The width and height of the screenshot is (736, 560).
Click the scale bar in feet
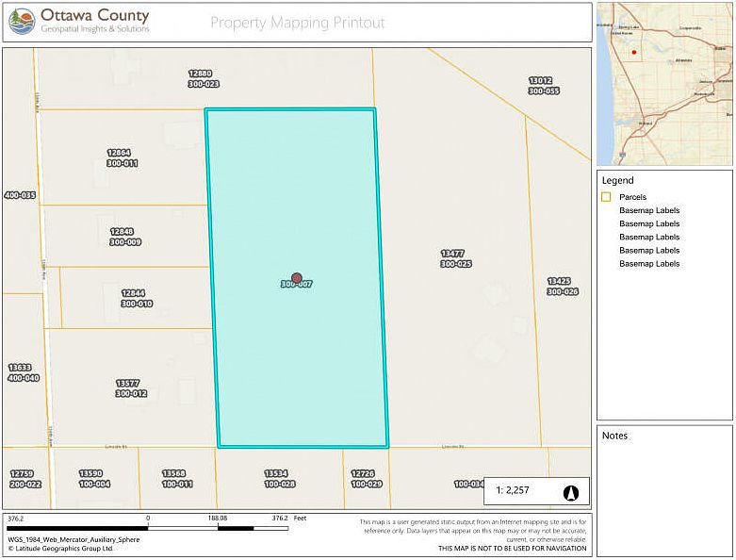coord(148,527)
